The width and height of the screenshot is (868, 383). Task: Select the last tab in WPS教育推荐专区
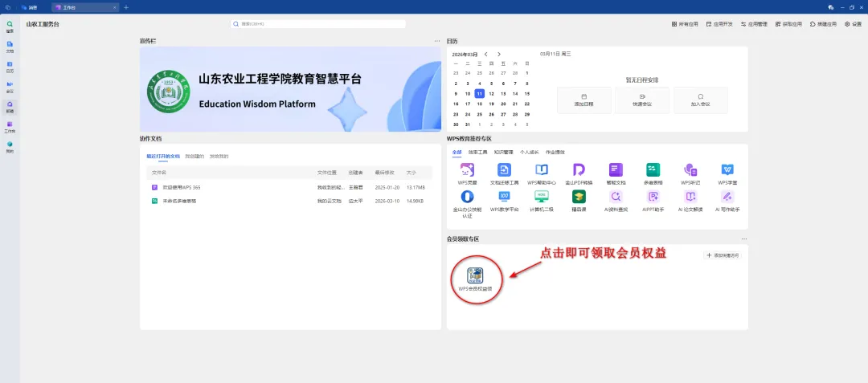coord(555,152)
